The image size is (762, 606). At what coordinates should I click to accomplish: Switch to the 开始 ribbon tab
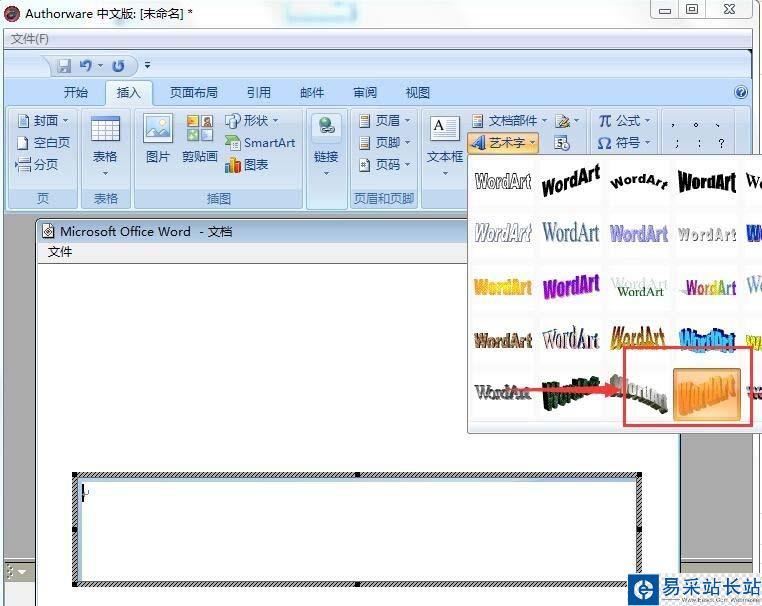(x=76, y=92)
